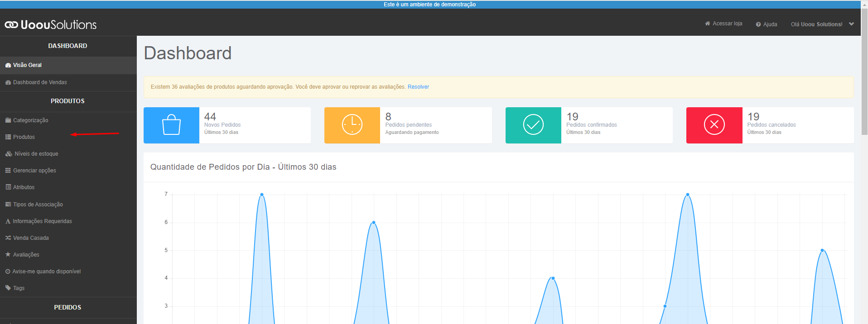Click the Categorização folder icon
This screenshot has width=868, height=324.
pos(8,120)
